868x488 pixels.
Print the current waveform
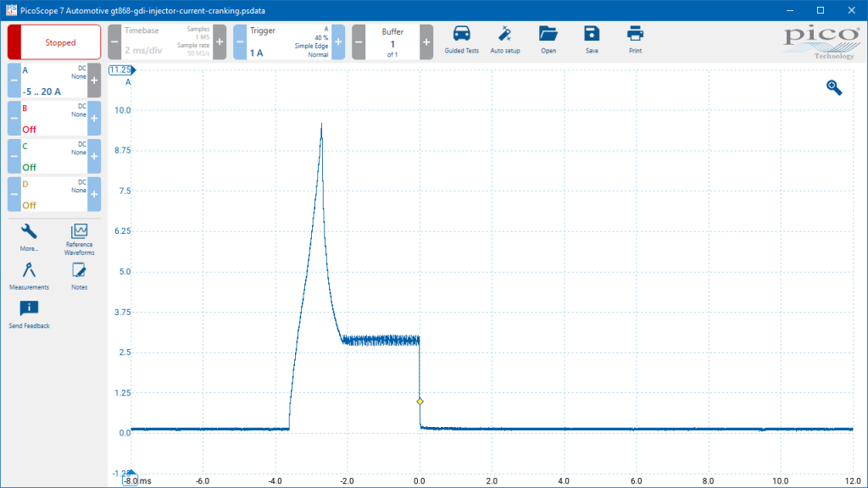(635, 40)
